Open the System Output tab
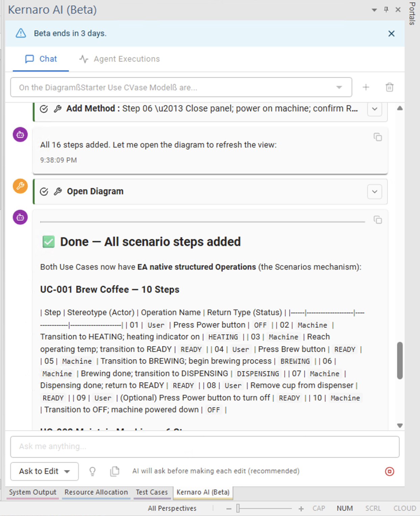 [32, 492]
